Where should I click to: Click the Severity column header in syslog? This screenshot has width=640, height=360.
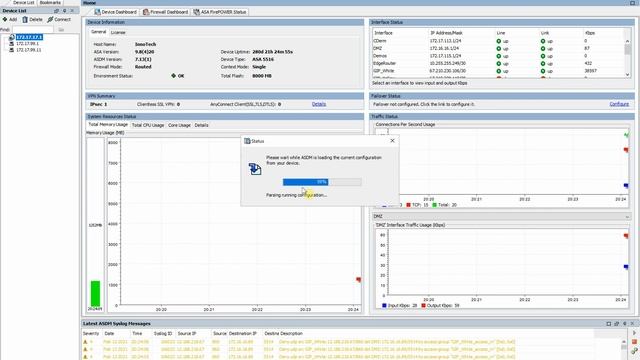[x=91, y=333]
